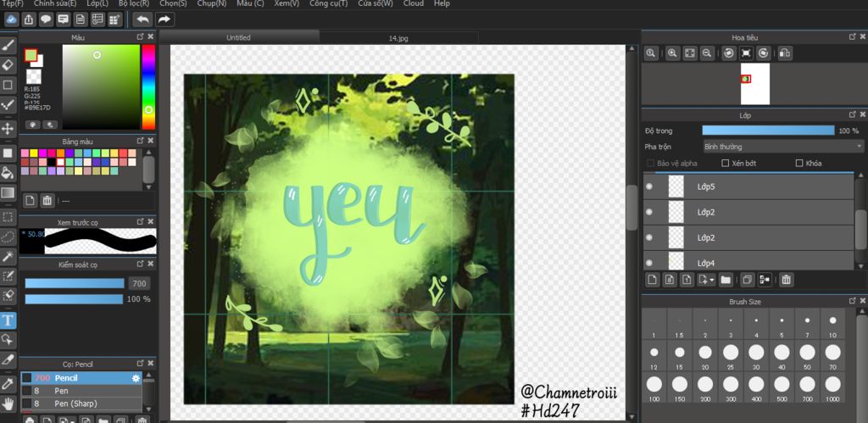This screenshot has width=868, height=423.
Task: Rotate canvas right in navigator panel
Action: 764,53
